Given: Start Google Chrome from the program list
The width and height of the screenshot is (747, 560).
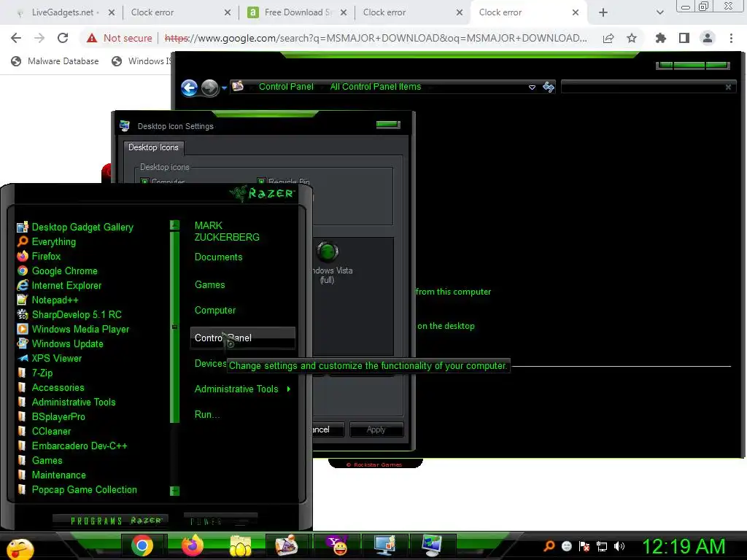Looking at the screenshot, I should tap(57, 271).
